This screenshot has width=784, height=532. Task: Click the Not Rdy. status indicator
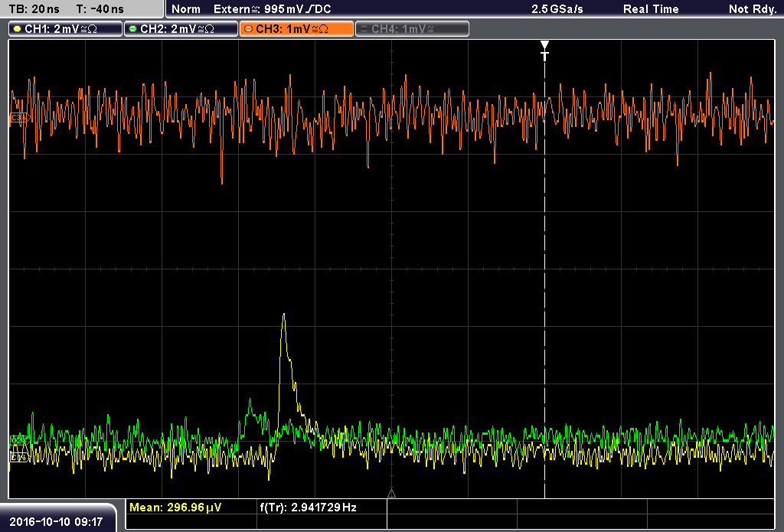pos(752,9)
